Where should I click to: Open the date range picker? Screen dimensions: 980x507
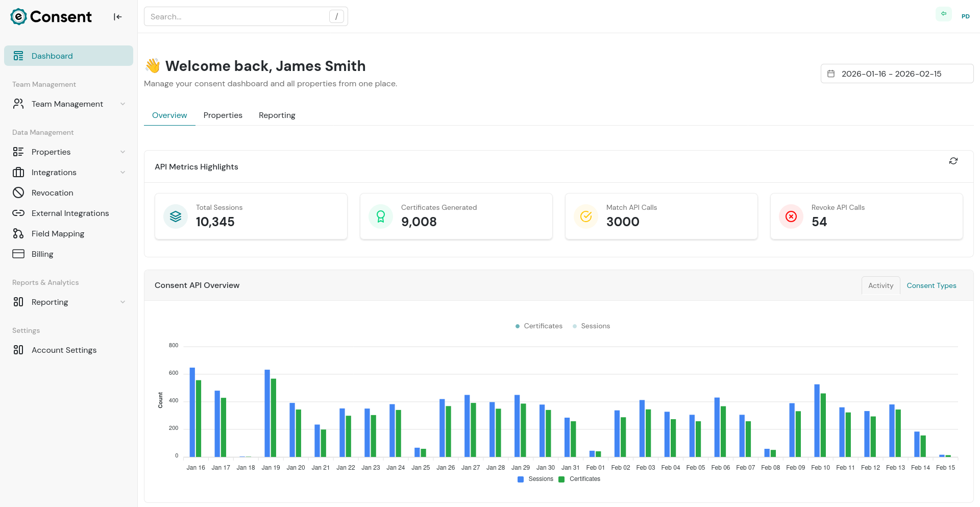(896, 74)
